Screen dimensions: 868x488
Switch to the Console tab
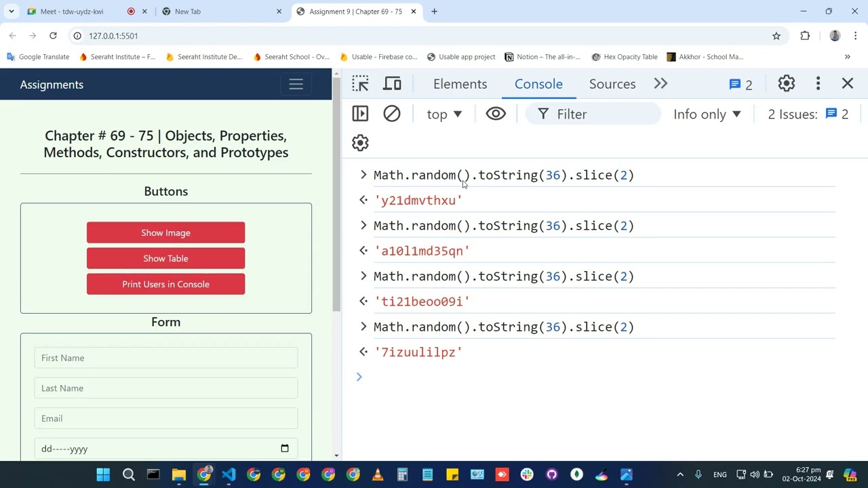(x=538, y=84)
